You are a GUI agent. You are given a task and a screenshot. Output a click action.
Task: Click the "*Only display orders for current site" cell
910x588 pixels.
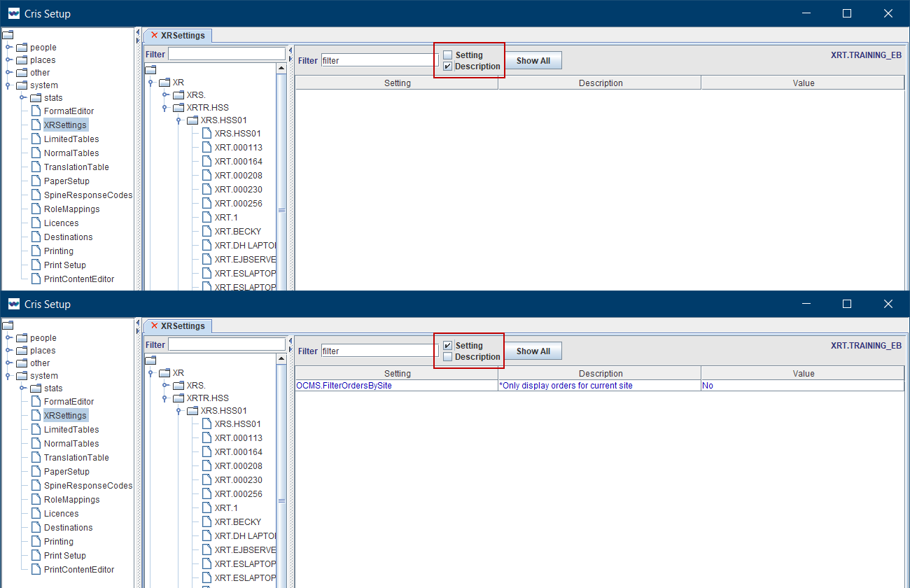click(x=600, y=386)
